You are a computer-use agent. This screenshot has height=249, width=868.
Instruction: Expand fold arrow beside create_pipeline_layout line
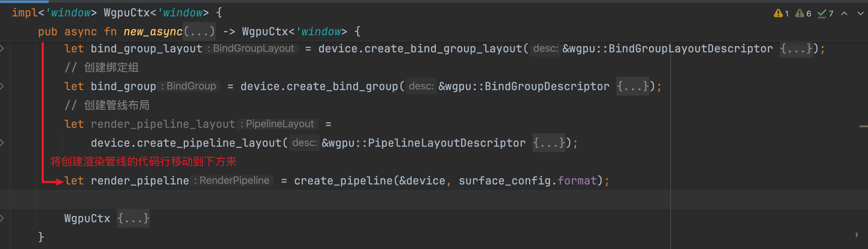pos(2,143)
